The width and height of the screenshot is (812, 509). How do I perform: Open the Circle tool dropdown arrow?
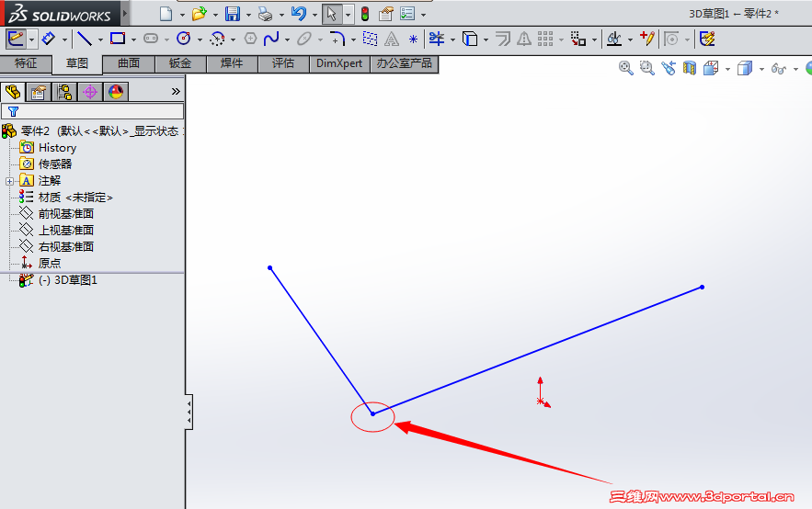(x=200, y=40)
